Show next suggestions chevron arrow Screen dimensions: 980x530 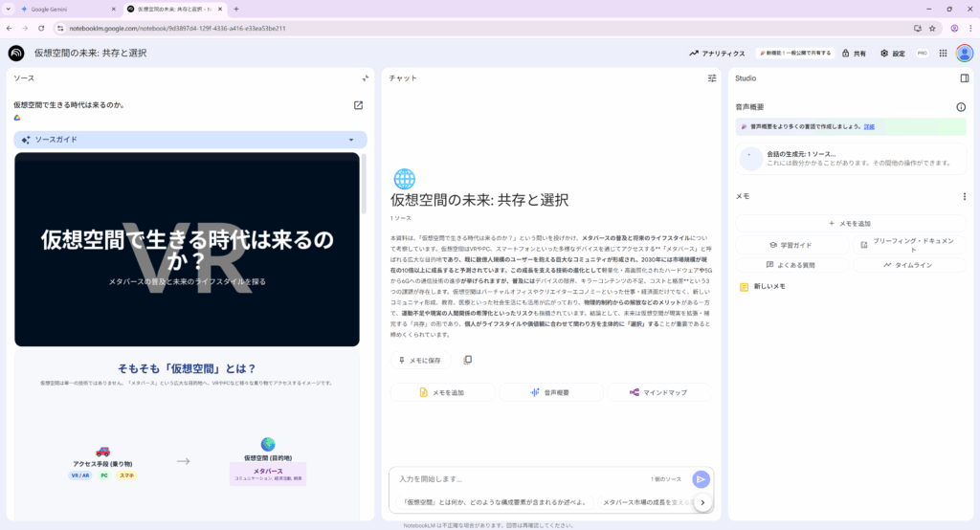[702, 502]
